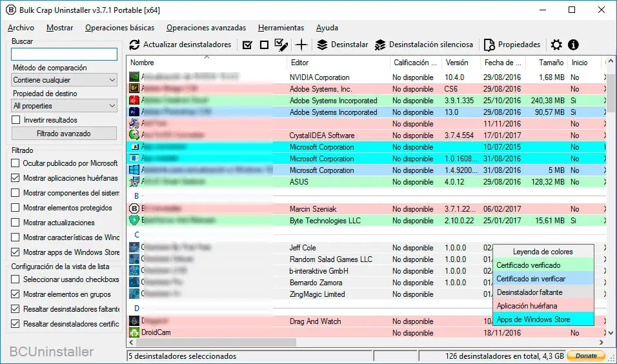Collapse the B group header
The image size is (617, 364).
click(x=137, y=196)
